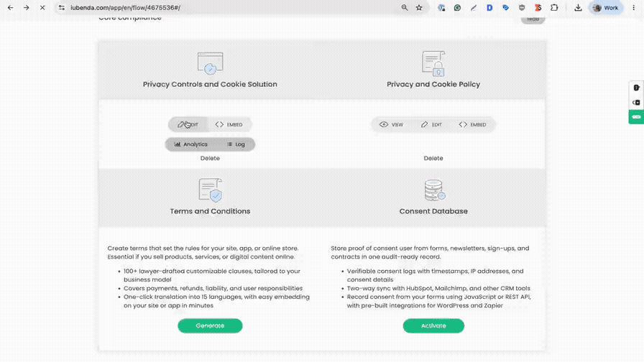Click the Terms document shield illustration icon
This screenshot has height=362, width=644.
211,190
